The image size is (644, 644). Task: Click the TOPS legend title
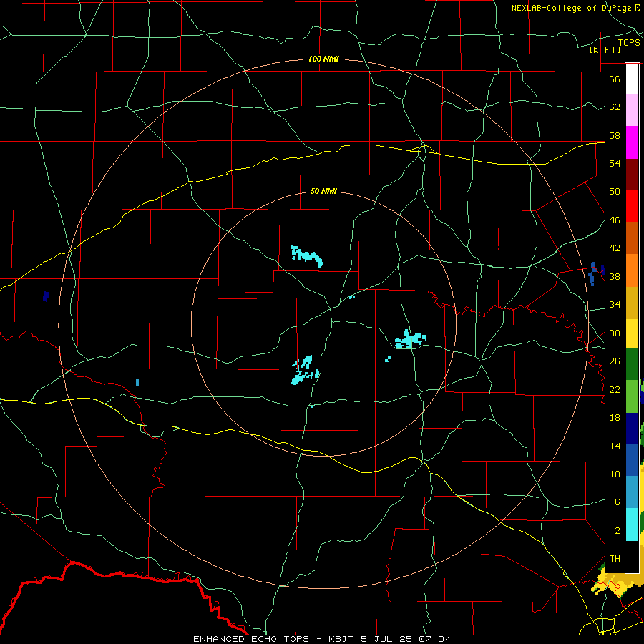[629, 42]
